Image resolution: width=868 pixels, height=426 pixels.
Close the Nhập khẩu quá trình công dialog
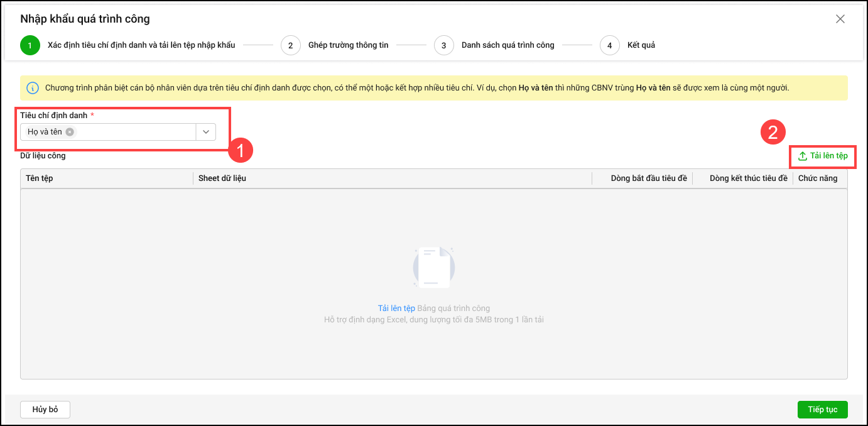(840, 19)
